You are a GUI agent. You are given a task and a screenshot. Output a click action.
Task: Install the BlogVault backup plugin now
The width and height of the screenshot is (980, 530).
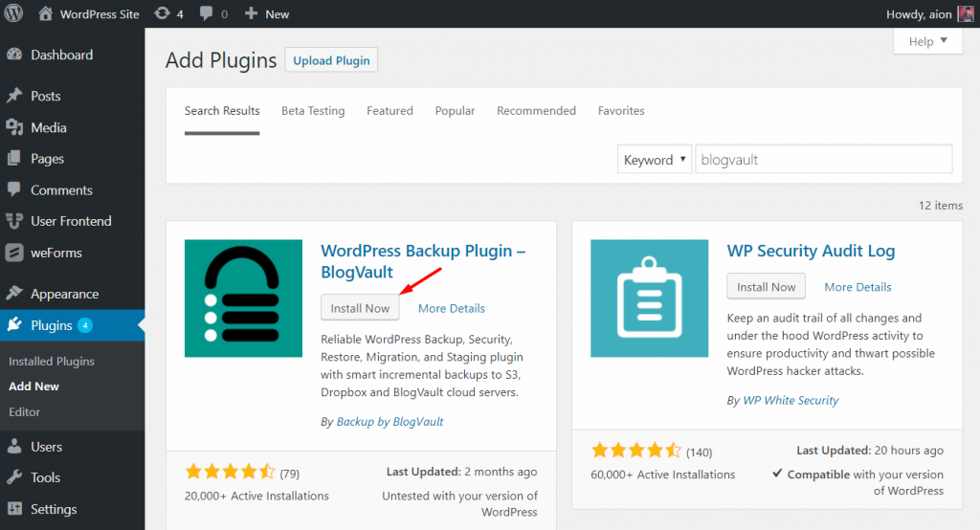click(360, 308)
